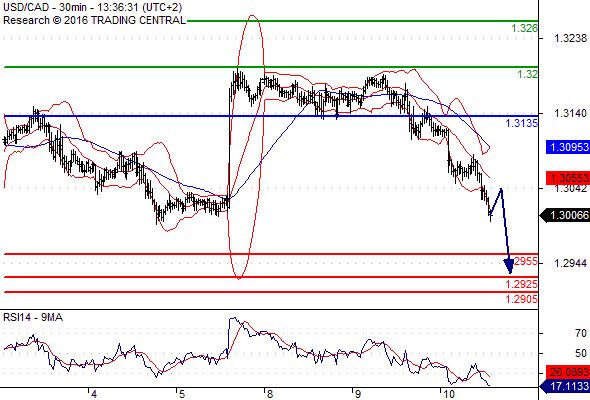The height and width of the screenshot is (400, 590).
Task: Click the date axis label 8
Action: [x=269, y=395]
